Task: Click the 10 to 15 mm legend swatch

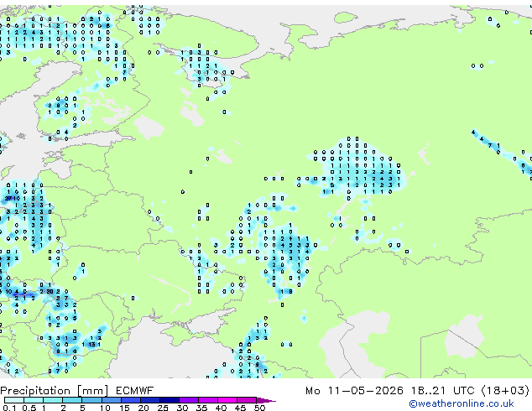Action: (112, 400)
